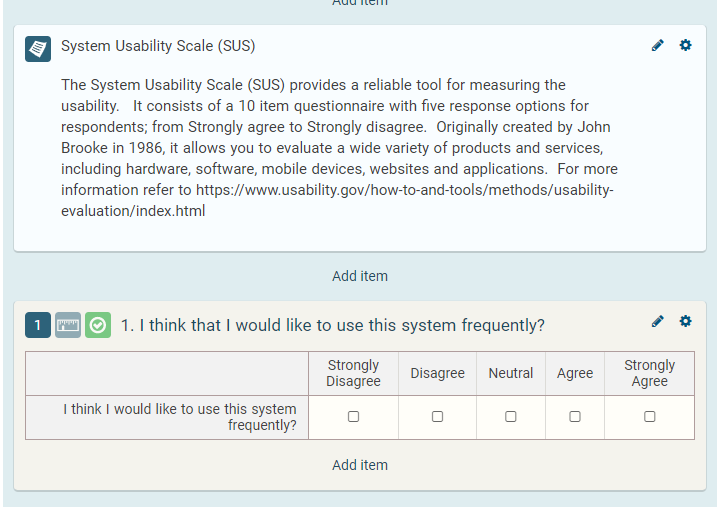The image size is (722, 507).
Task: Click the question 1 heading text
Action: pyautogui.click(x=332, y=326)
